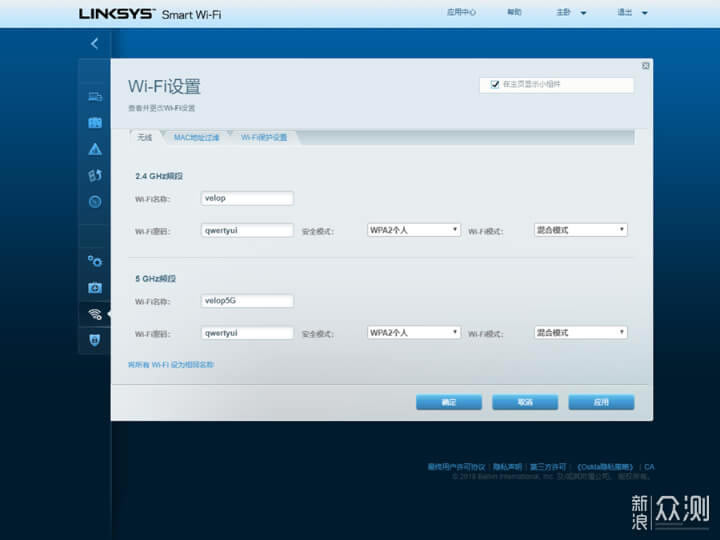Open Parental Controls warning-triangle icon
Viewport: 720px width, 540px height.
(x=95, y=149)
